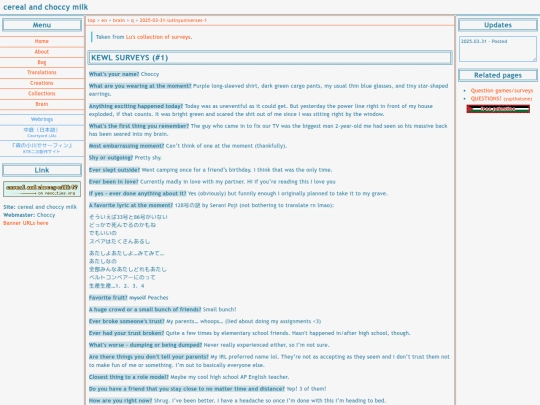Click the 'en' breadcrumb link
This screenshot has height=405, width=540.
coord(104,20)
